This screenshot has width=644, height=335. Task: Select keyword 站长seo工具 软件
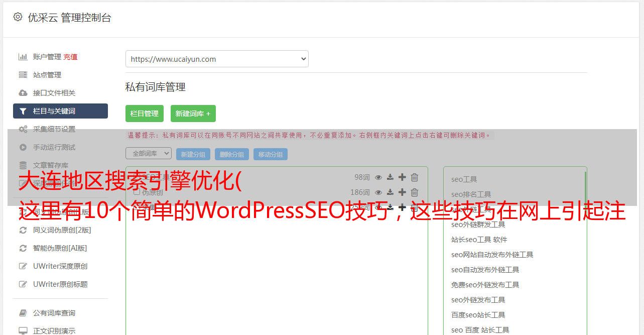pyautogui.click(x=479, y=240)
